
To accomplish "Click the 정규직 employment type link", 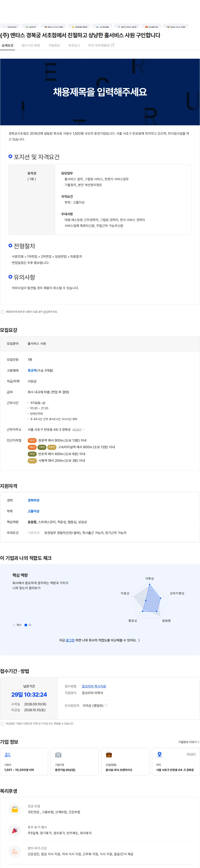I will point(32,370).
